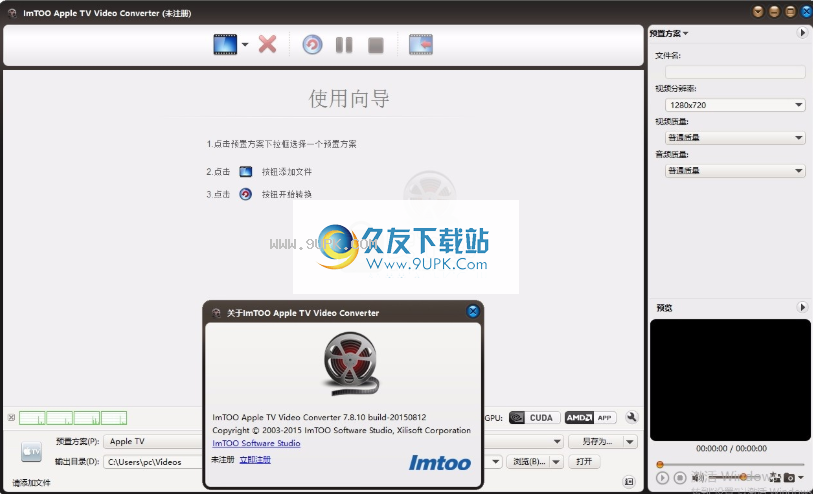This screenshot has height=494, width=813.
Task: Click the convert icon in wizard step 3
Action: click(x=246, y=194)
